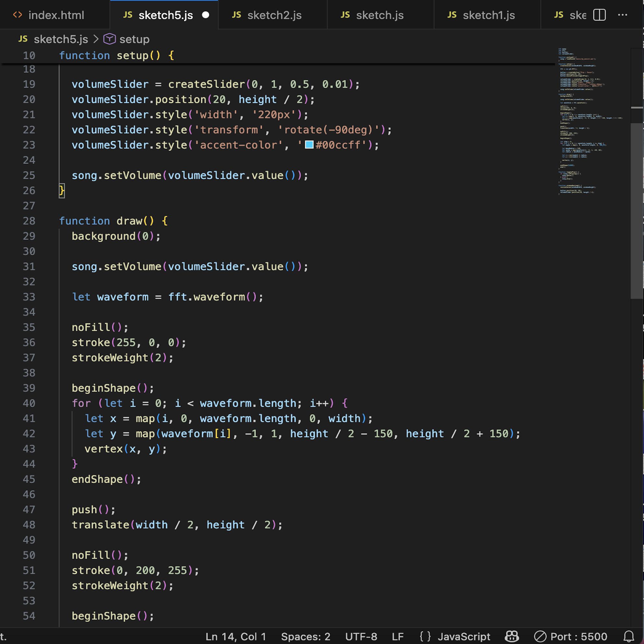Click the JS icon on sketch2.js tab
The image size is (644, 644).
(x=236, y=15)
